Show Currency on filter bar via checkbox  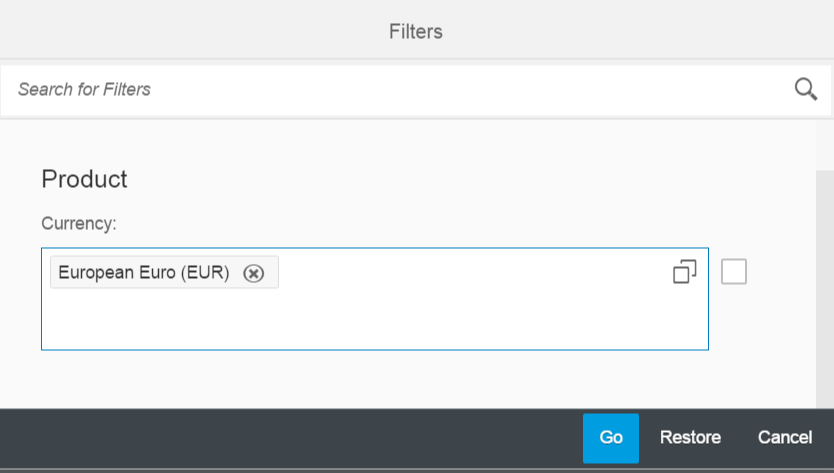[x=734, y=272]
